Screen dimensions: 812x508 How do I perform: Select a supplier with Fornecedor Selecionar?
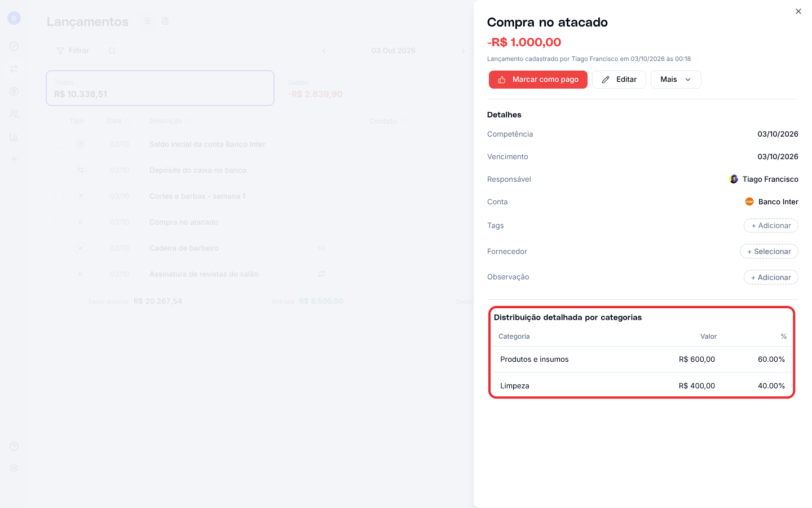pos(769,252)
